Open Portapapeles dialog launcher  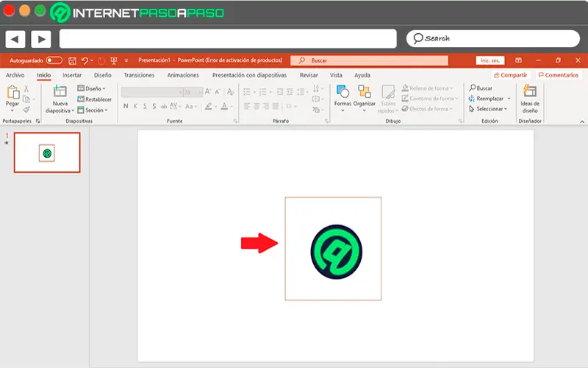pos(38,121)
